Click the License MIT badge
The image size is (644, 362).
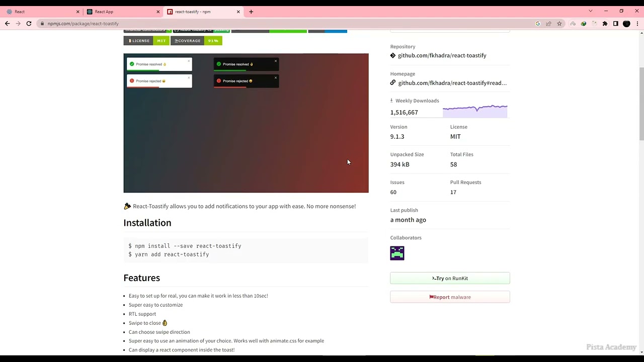146,41
